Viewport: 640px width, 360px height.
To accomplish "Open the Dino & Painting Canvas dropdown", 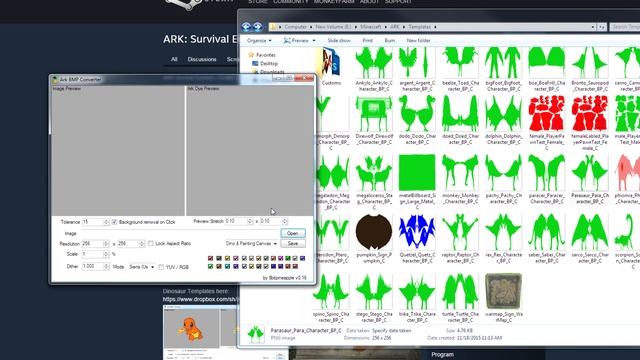I will pos(251,243).
